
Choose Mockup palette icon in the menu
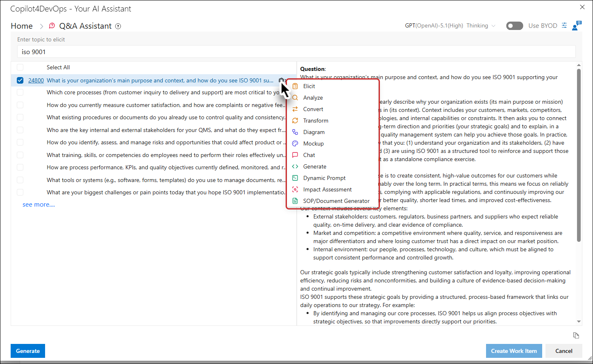click(295, 143)
